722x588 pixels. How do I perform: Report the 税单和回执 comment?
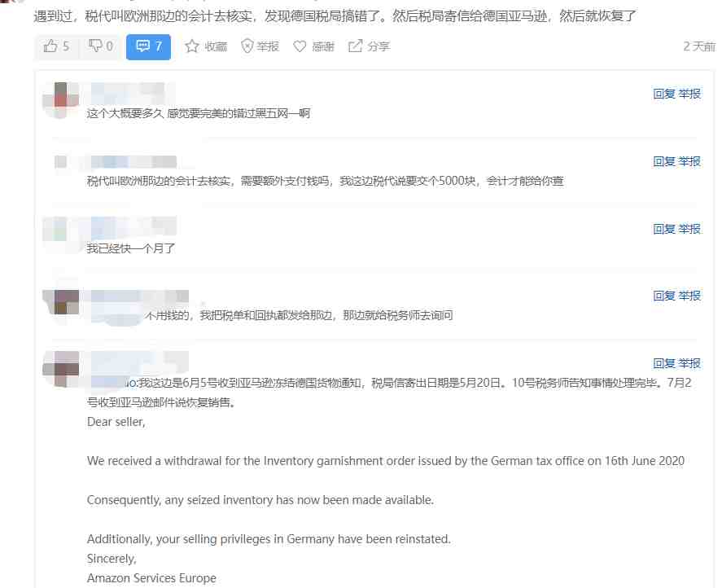point(689,296)
